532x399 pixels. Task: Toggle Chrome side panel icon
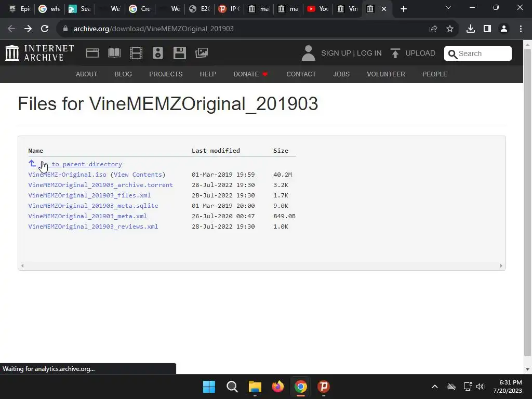pos(487,29)
